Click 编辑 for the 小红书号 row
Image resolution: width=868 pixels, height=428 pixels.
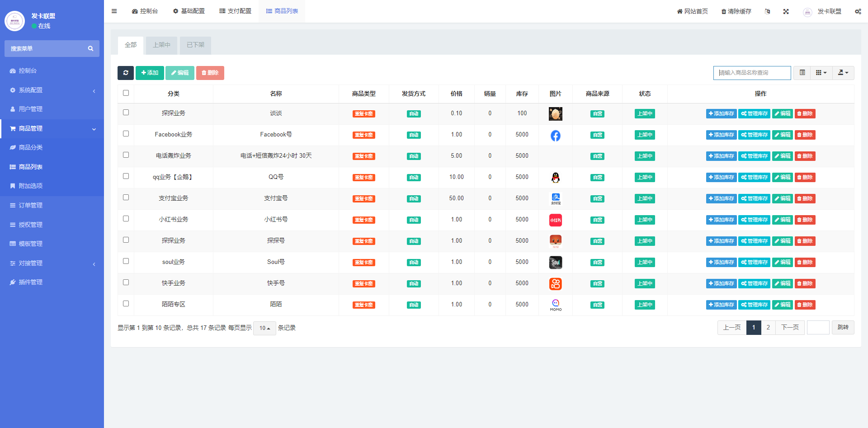[782, 220]
